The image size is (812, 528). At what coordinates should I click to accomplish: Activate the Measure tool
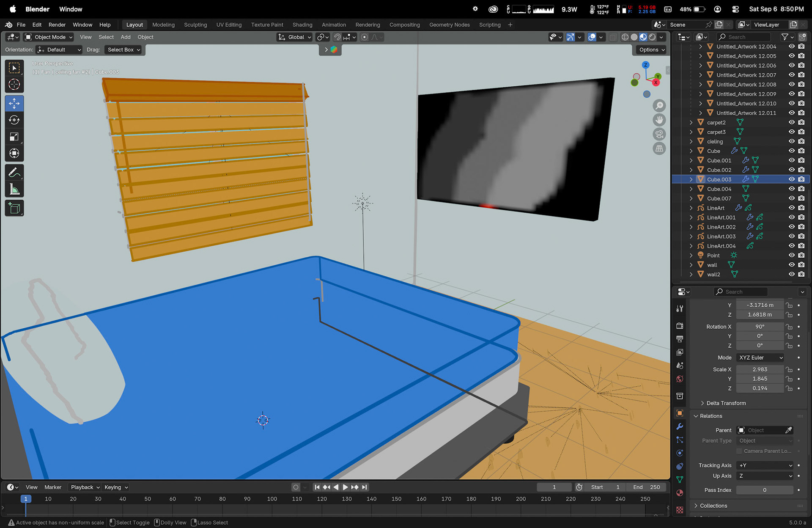pos(14,190)
